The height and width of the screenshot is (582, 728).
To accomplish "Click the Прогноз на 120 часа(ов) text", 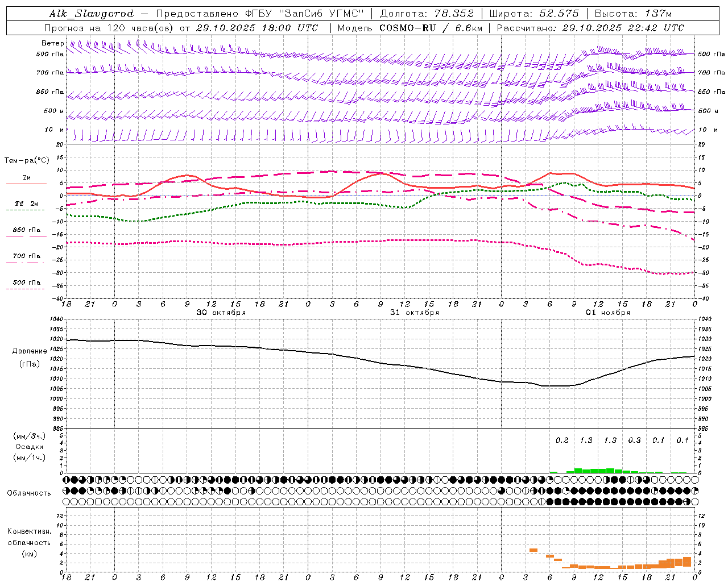I will click(109, 28).
